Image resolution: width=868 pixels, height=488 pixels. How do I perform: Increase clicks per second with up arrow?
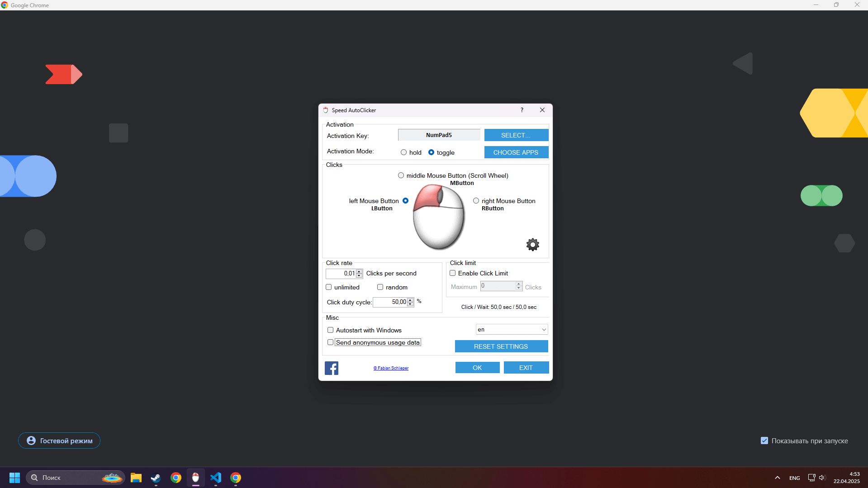point(359,271)
